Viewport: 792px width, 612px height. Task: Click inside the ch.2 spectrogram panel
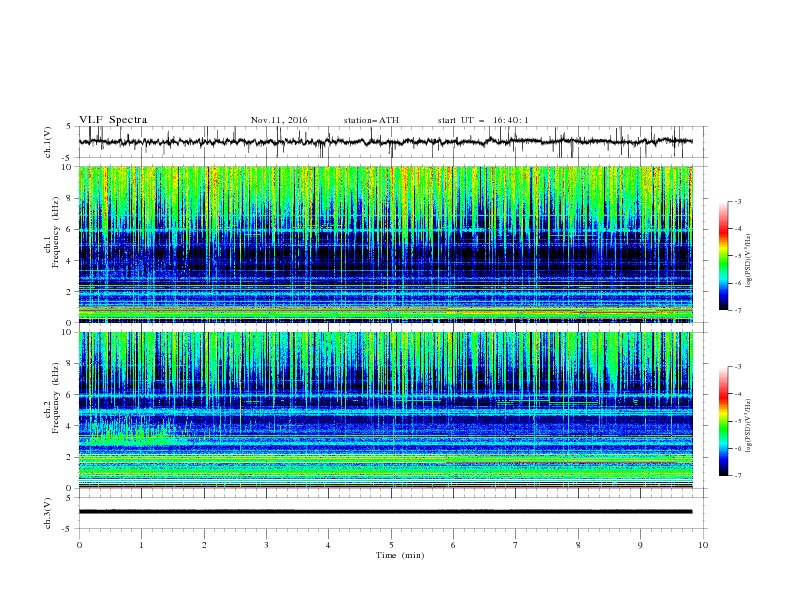(386, 410)
